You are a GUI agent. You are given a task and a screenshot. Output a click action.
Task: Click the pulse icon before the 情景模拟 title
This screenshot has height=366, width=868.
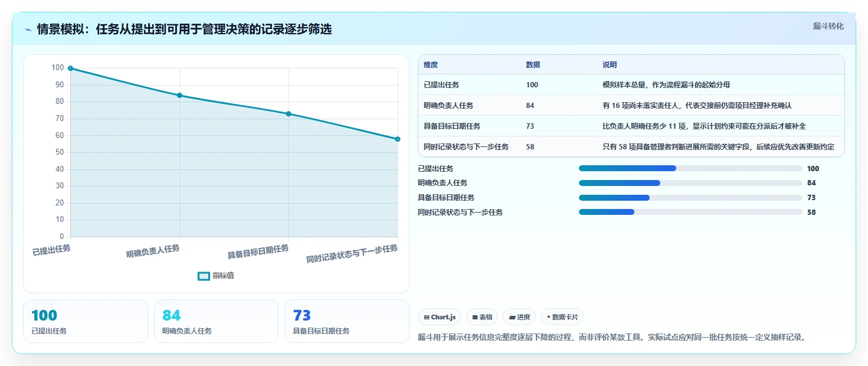[28, 30]
